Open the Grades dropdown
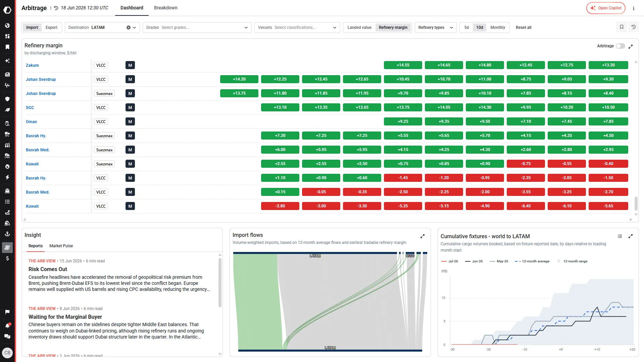644x362 pixels. (197, 28)
